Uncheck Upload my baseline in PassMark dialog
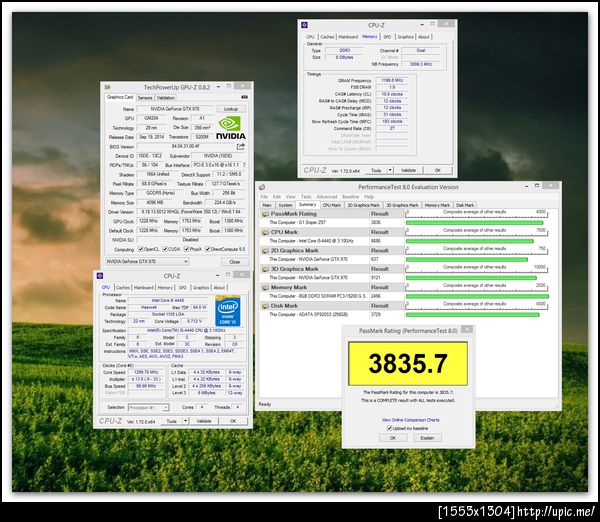Image resolution: width=600 pixels, height=522 pixels. click(x=389, y=428)
